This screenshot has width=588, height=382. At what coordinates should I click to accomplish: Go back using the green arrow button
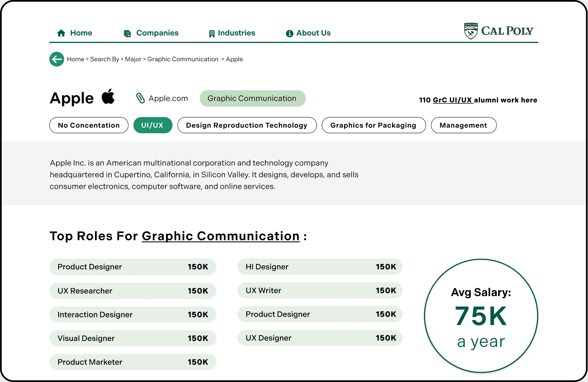click(57, 59)
